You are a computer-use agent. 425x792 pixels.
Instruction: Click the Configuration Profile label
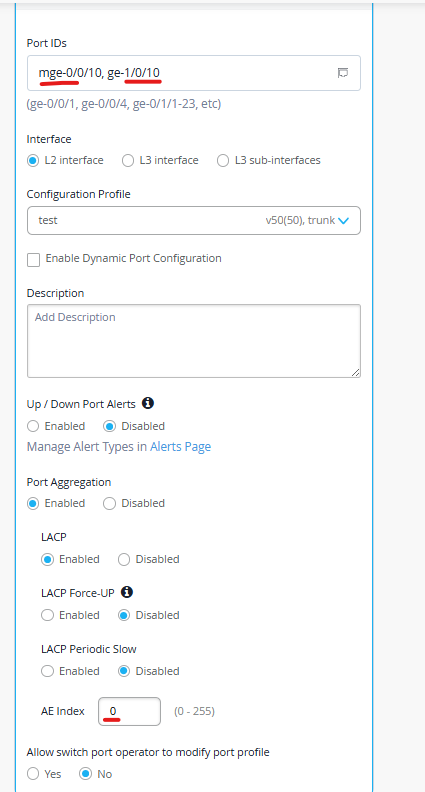pos(79,194)
